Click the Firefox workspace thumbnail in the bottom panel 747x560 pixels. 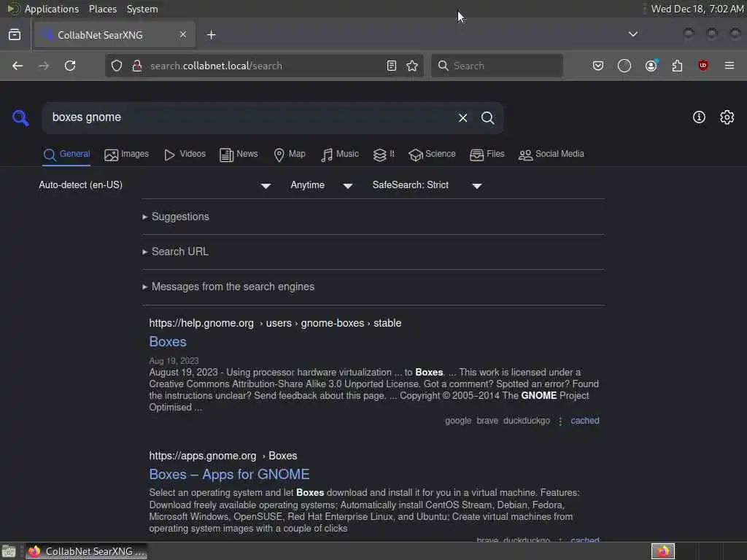click(x=663, y=551)
